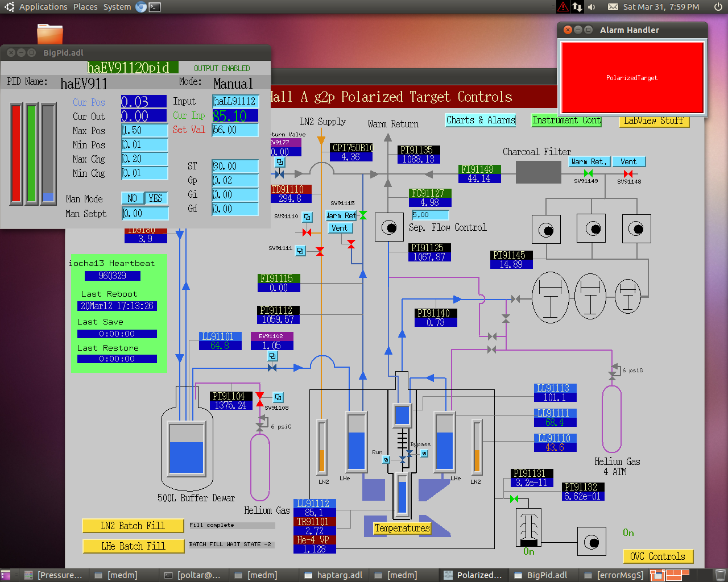728x582 pixels.
Task: Open the SV91108 related display icon
Action: [x=278, y=397]
